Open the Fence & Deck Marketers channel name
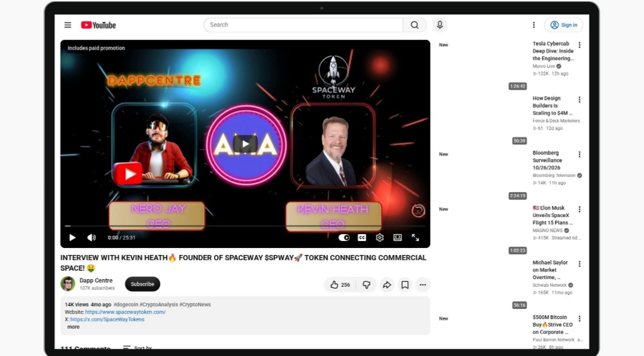This screenshot has height=356, width=644. click(x=556, y=121)
